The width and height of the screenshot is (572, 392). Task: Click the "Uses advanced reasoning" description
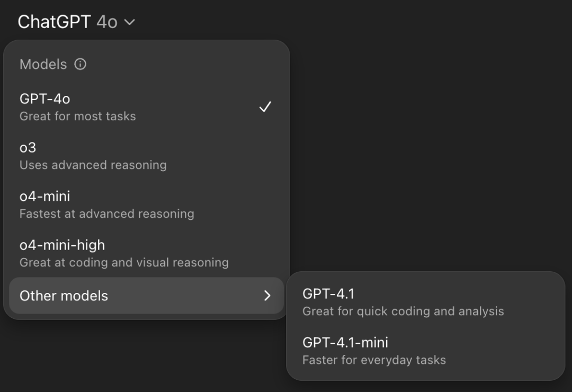(93, 165)
